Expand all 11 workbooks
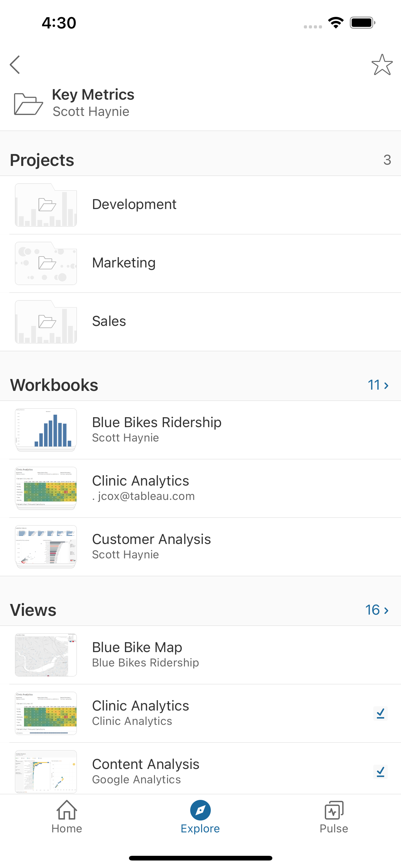 point(378,385)
